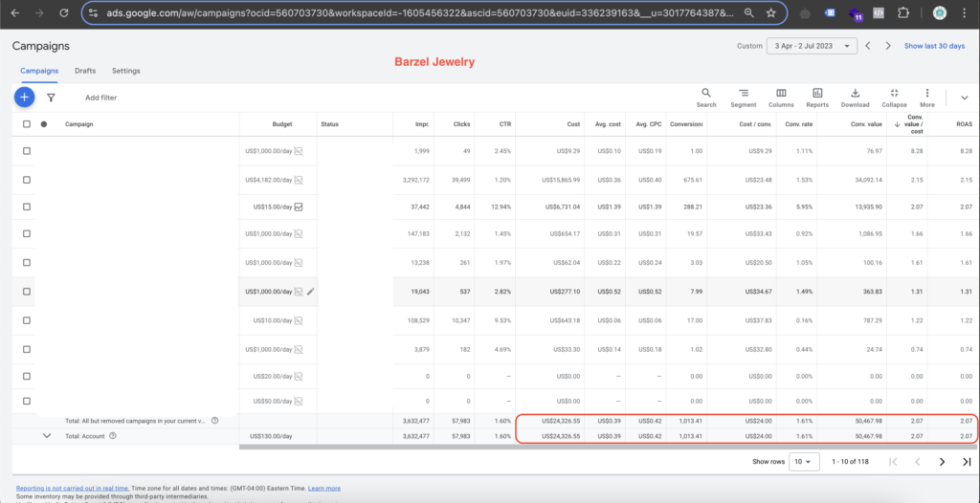Tick checkbox for US$62.04 cost row
Viewport: 980px width, 503px height.
26,262
